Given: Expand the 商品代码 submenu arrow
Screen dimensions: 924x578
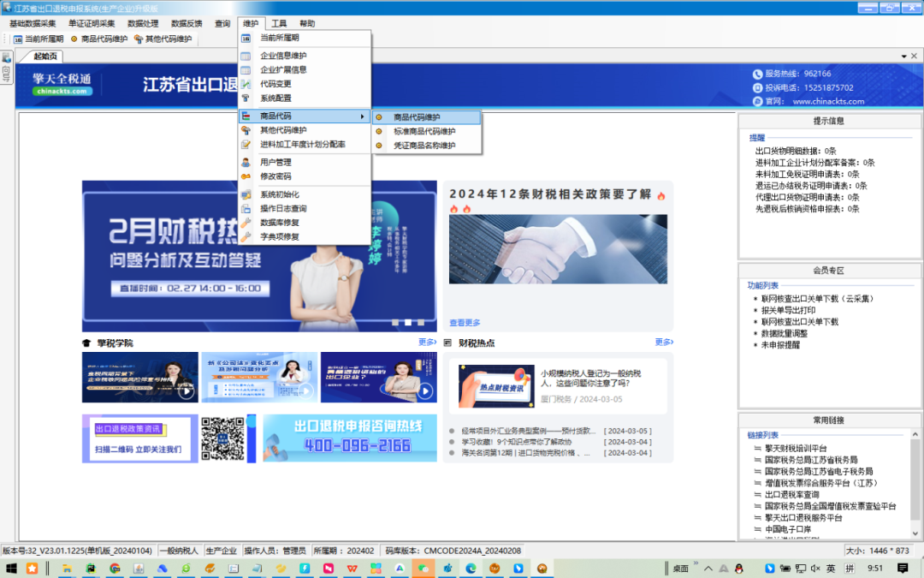Looking at the screenshot, I should click(x=363, y=116).
